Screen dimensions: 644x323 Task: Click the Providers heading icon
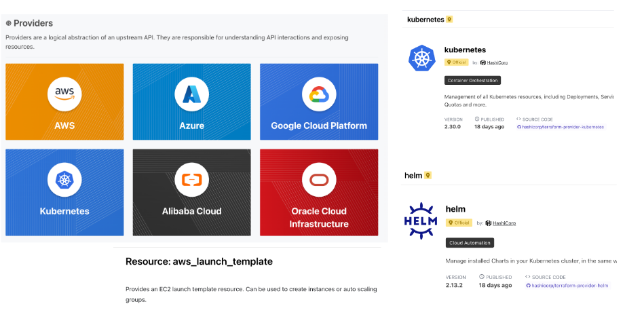click(x=9, y=24)
